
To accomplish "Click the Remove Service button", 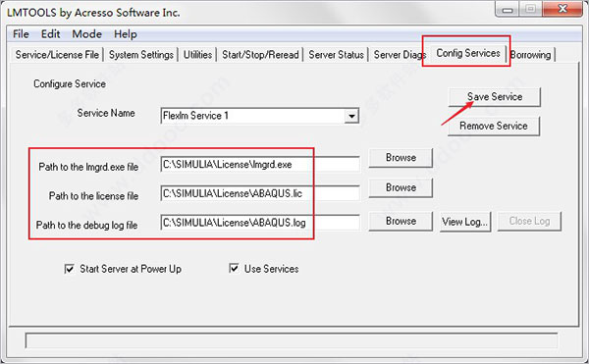I will coord(494,126).
